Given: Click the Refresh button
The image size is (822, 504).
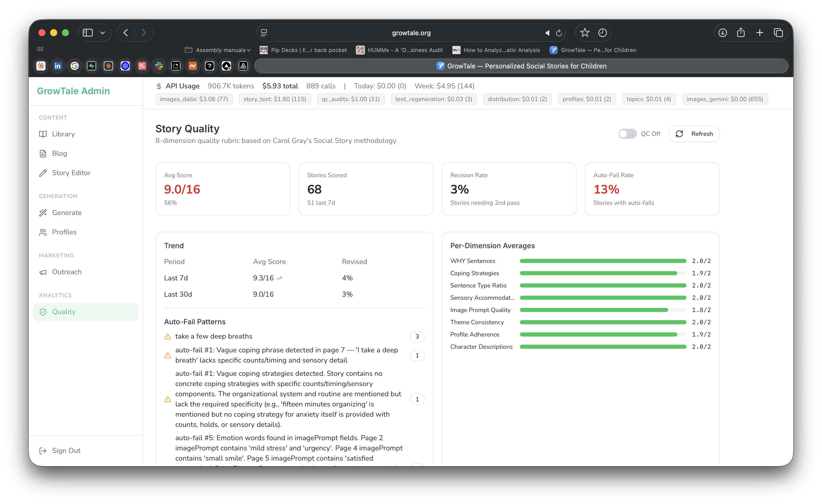Looking at the screenshot, I should pos(694,134).
